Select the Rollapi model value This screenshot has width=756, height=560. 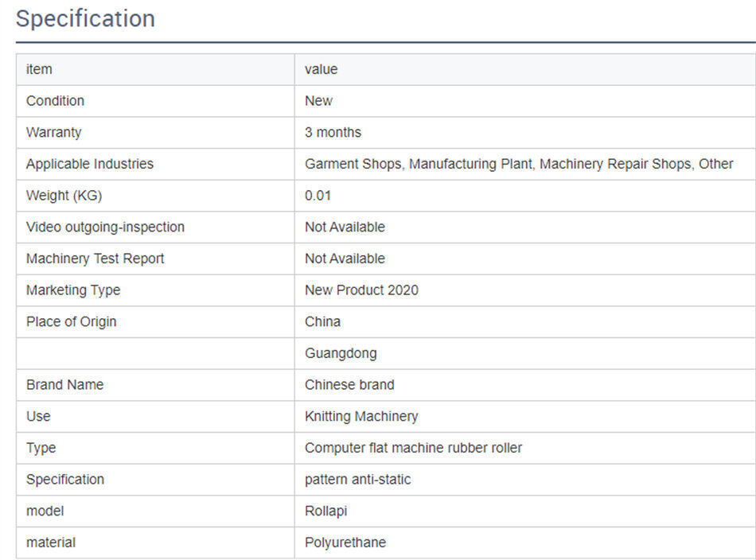click(x=325, y=511)
